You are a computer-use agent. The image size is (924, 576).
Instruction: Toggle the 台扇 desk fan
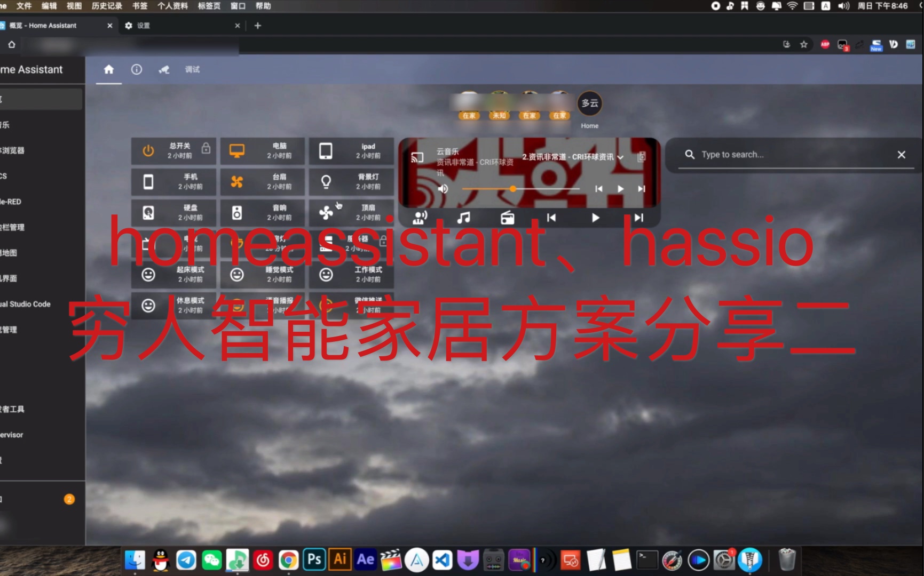click(263, 181)
